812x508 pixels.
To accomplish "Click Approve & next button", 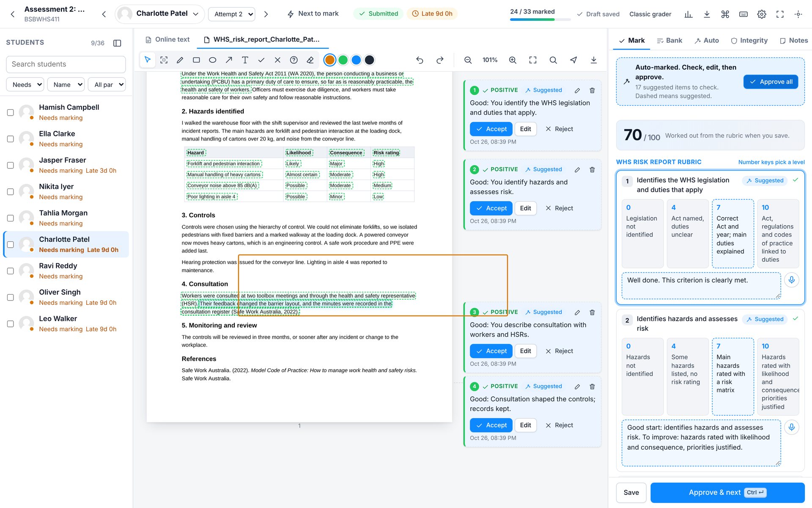I will [x=727, y=492].
